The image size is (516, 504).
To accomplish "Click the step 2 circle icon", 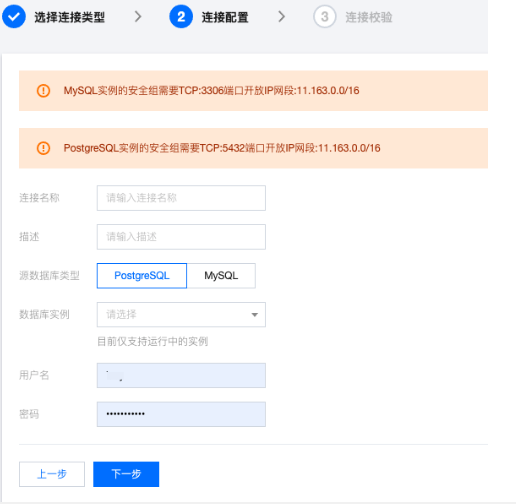I will pos(181,17).
